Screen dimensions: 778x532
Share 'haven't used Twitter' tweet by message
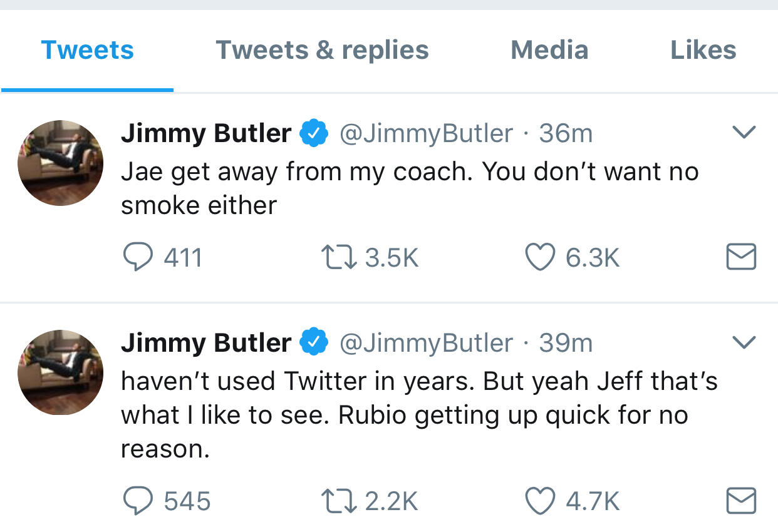[x=741, y=501]
